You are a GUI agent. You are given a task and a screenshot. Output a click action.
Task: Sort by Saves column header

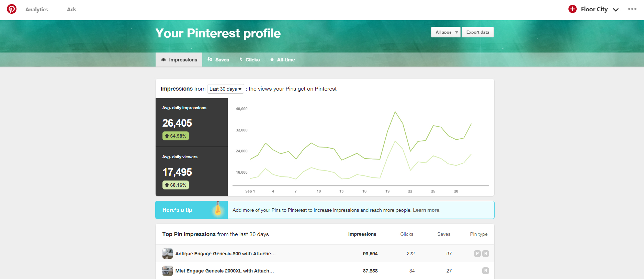point(444,234)
